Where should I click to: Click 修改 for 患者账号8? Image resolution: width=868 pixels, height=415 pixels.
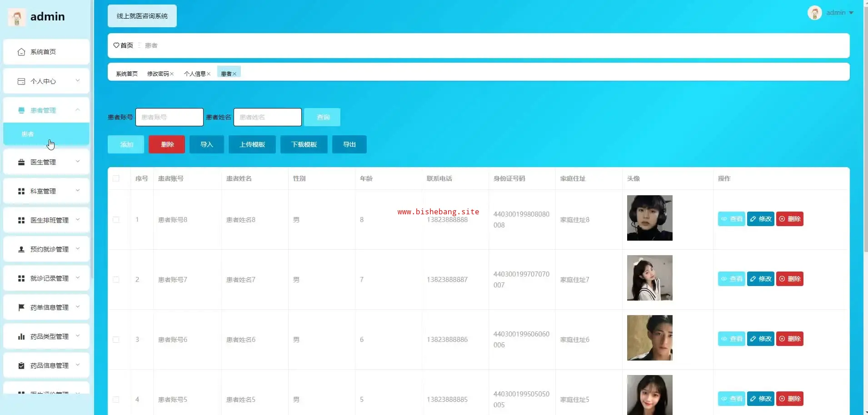coord(761,219)
